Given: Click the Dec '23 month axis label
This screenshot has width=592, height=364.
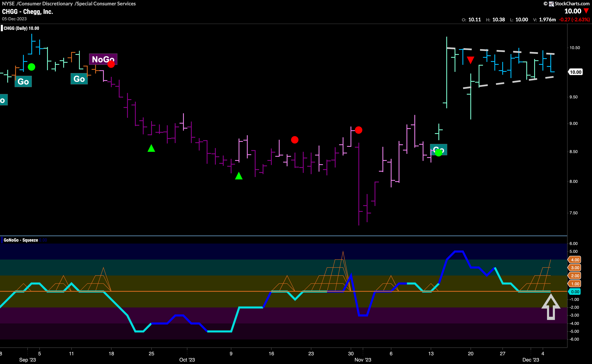Looking at the screenshot, I should pos(531,360).
